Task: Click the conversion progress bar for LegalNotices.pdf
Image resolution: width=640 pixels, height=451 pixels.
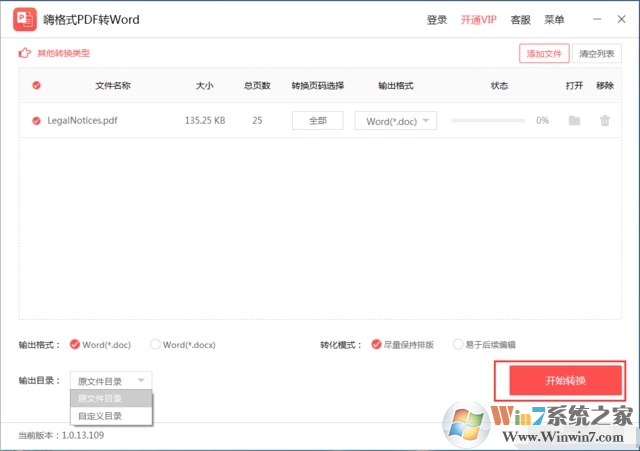Action: (x=488, y=120)
